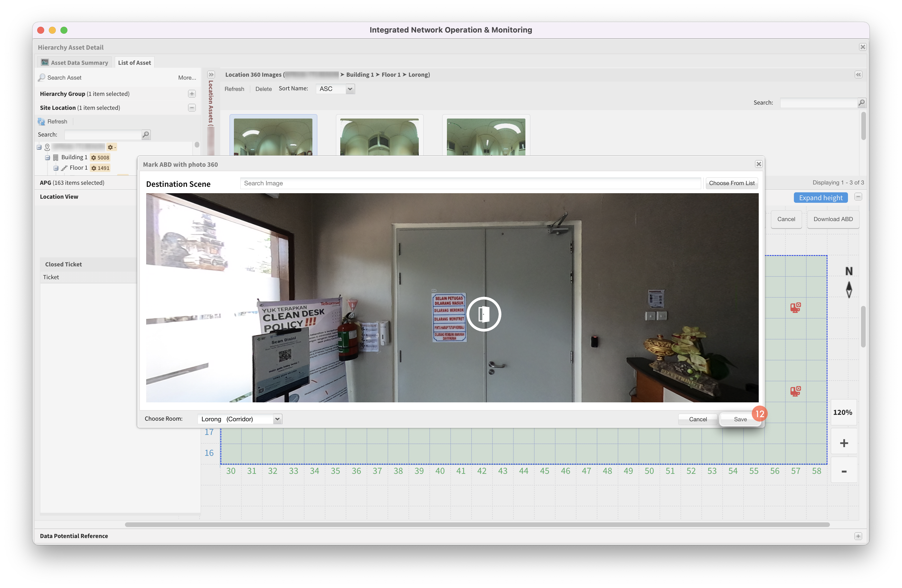Click the APG 163 items selected header
Viewport: 902px width, 588px height.
(86, 183)
